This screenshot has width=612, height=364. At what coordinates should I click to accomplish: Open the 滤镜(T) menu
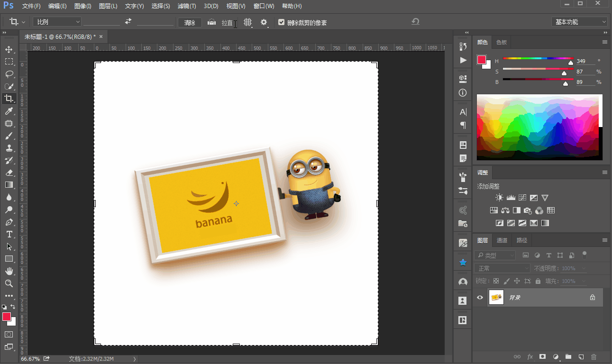[x=186, y=6]
